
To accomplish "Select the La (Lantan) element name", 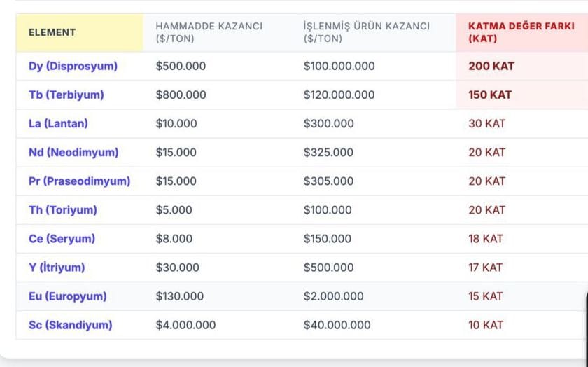I will point(58,124).
